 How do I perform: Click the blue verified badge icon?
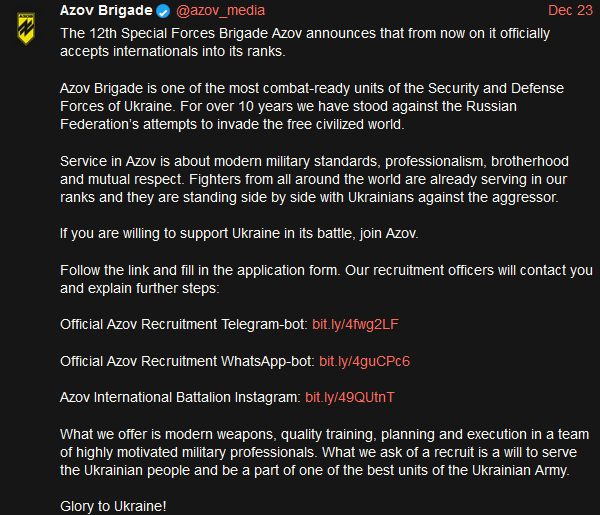(x=163, y=11)
